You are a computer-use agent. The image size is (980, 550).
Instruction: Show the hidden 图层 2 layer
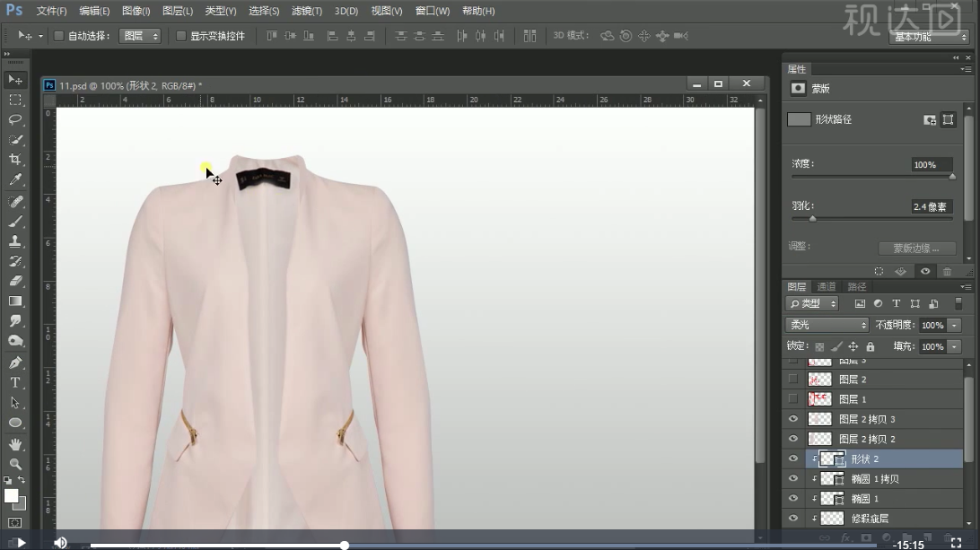coord(793,379)
